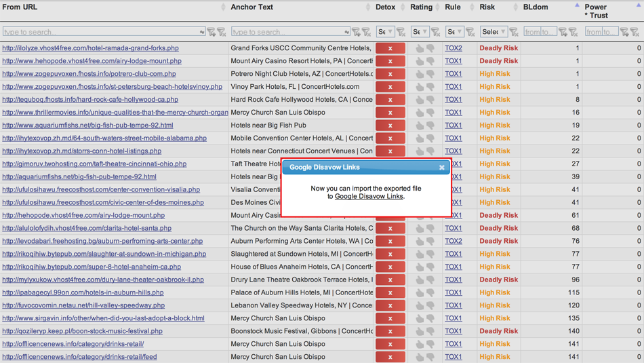Screen dimensions: 644x363
Task: Open the boon-stock-music-festival.php URL
Action: pos(82,331)
